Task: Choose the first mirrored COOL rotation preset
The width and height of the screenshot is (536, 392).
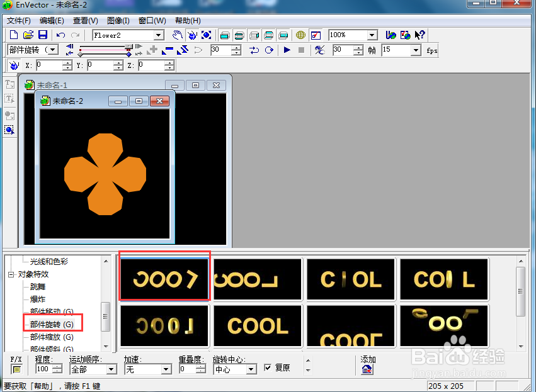Action: click(x=164, y=279)
